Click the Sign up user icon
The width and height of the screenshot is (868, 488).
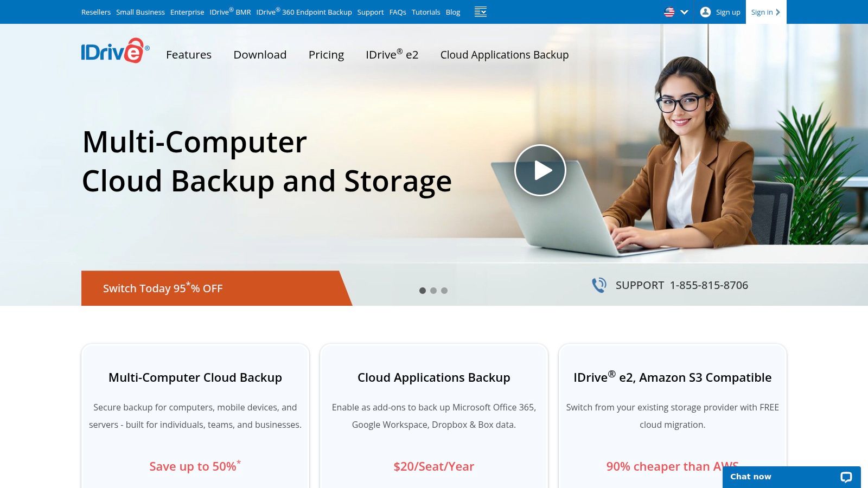pyautogui.click(x=705, y=12)
